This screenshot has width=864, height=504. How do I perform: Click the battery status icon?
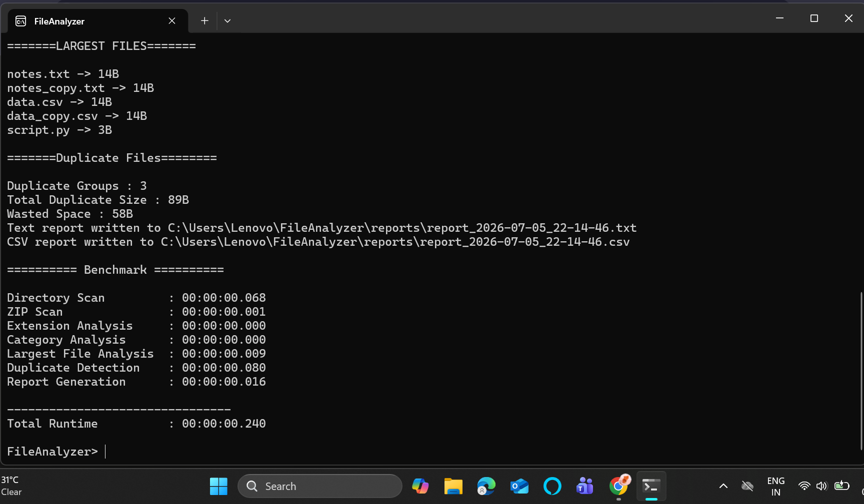[842, 486]
